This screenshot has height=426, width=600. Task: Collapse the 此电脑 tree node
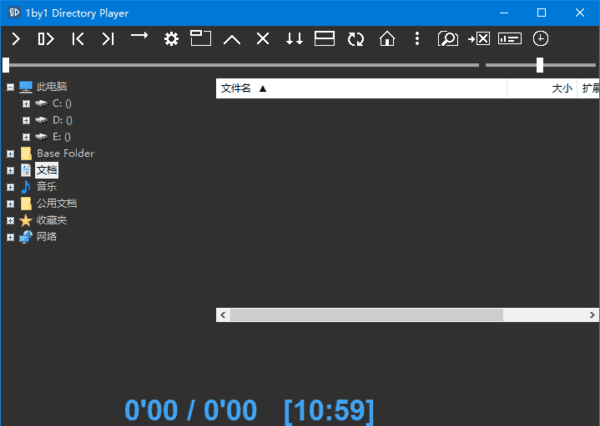click(x=10, y=87)
